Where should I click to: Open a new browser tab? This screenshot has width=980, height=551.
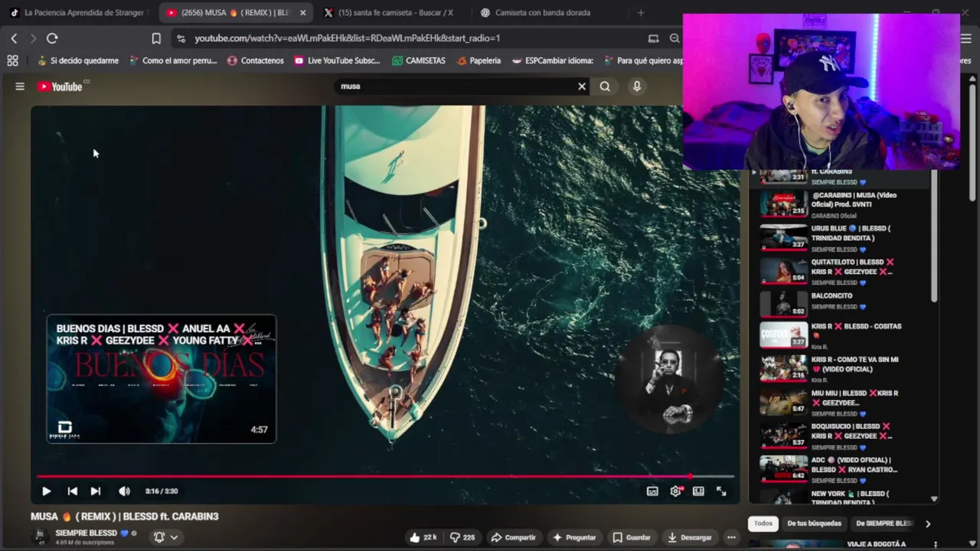pyautogui.click(x=641, y=12)
